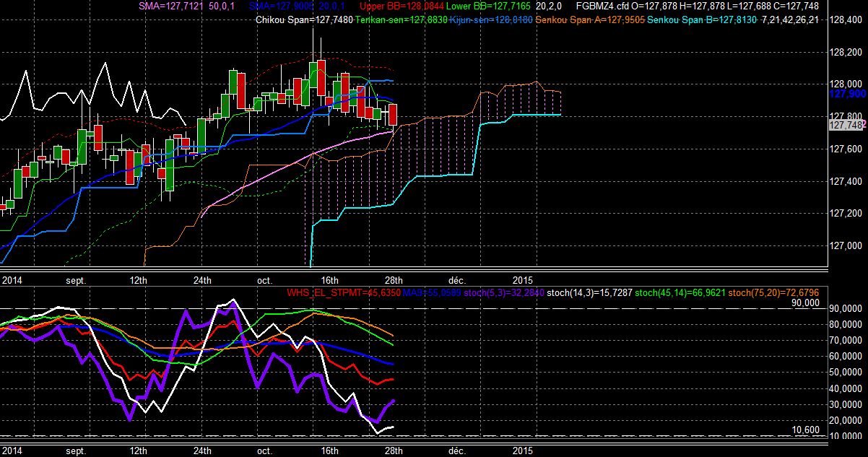Click the 12th date on upper time axis
Viewport: 868px width, 457px height.
click(x=139, y=279)
